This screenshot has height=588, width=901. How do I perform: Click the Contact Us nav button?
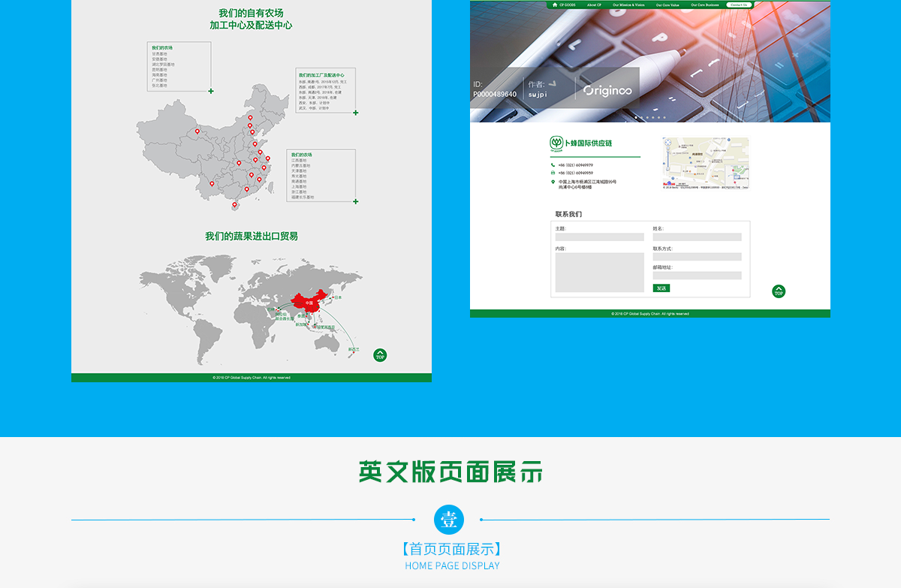click(739, 5)
